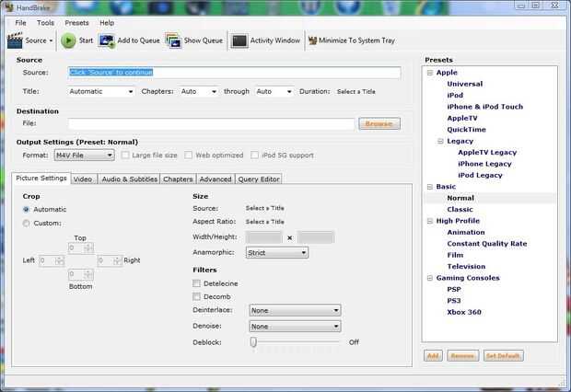Click the HandBrake title bar app icon
The width and height of the screenshot is (571, 392).
(8, 6)
